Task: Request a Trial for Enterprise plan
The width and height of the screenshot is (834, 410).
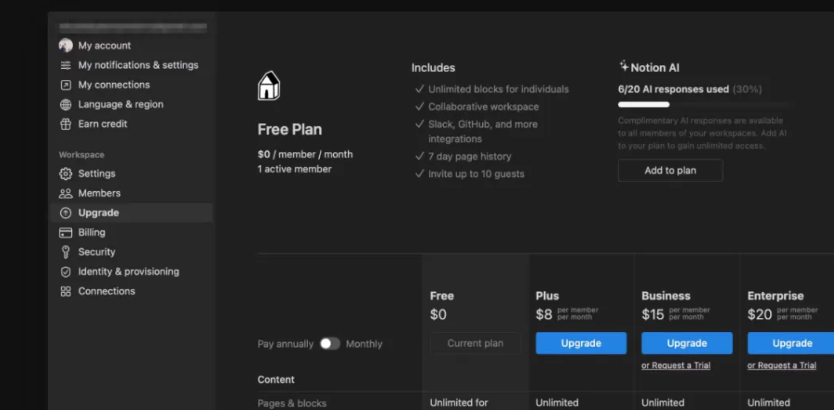Action: 781,365
